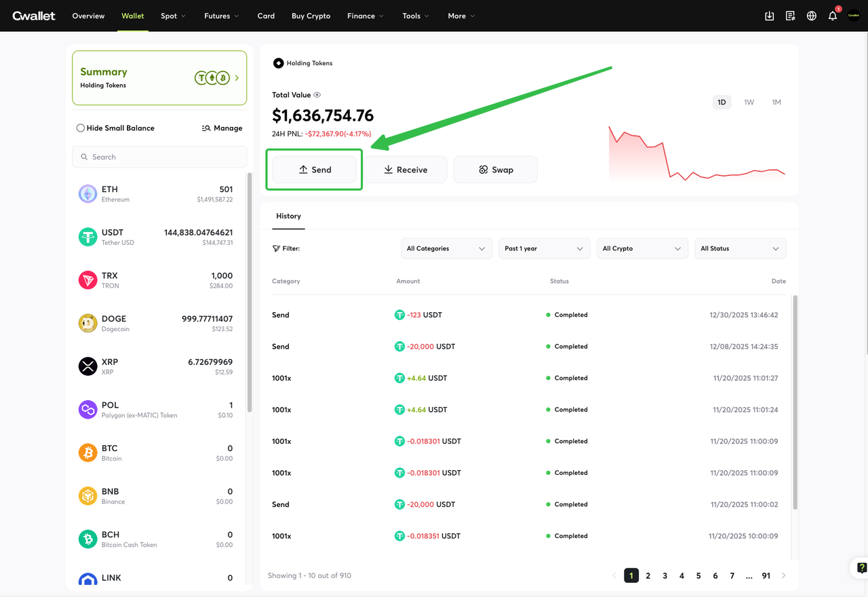Click the Swap button
The width and height of the screenshot is (868, 597).
495,170
